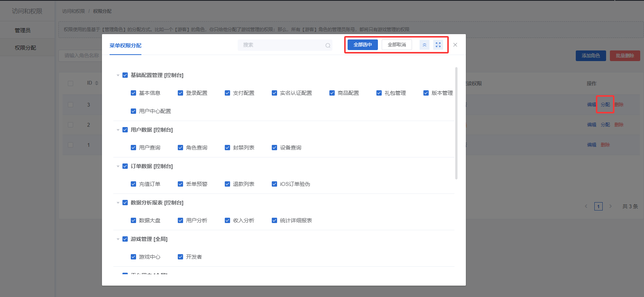644x297 pixels.
Task: Collapse 用户数据 [控制台] group arrow
Action: (x=118, y=130)
